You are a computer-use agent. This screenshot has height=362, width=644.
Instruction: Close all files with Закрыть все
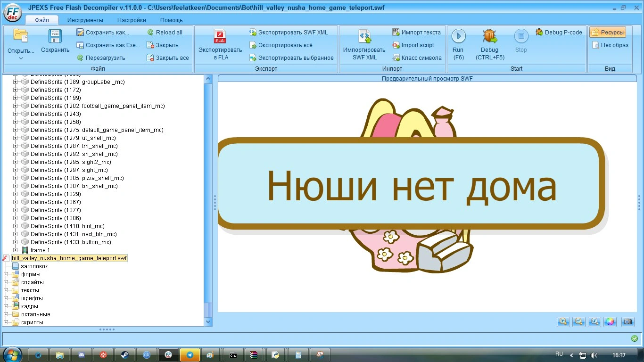tap(168, 58)
